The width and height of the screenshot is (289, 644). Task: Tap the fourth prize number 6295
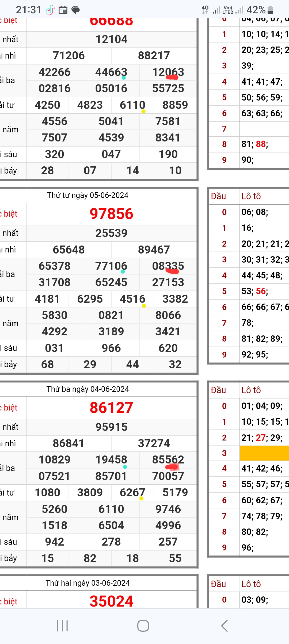point(90,299)
